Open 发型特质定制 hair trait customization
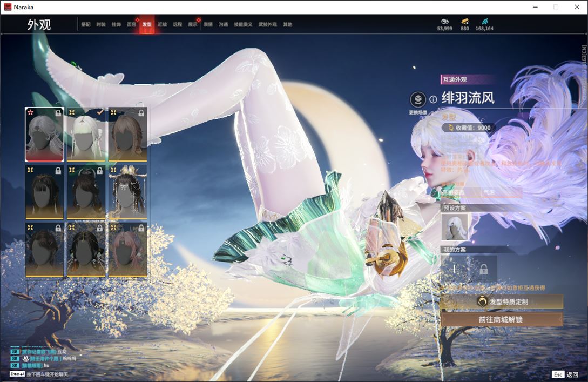 pos(502,301)
